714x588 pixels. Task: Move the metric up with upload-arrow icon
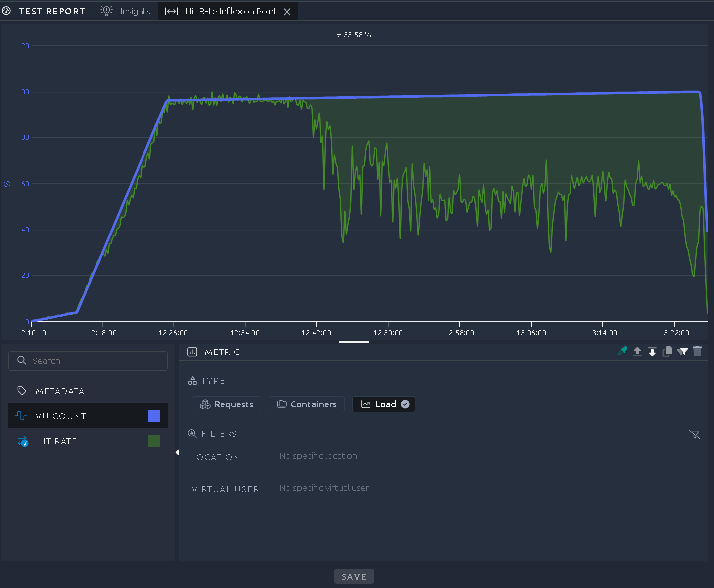637,352
